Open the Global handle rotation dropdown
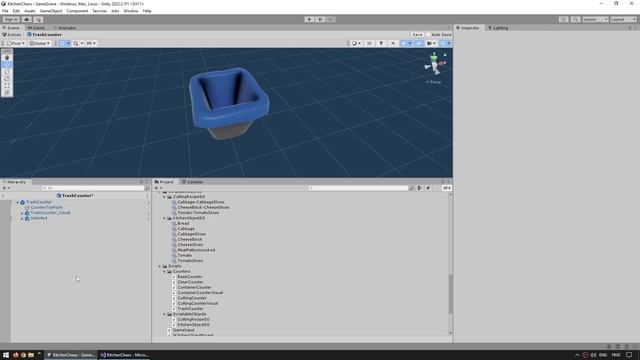This screenshot has height=360, width=640. coord(40,43)
